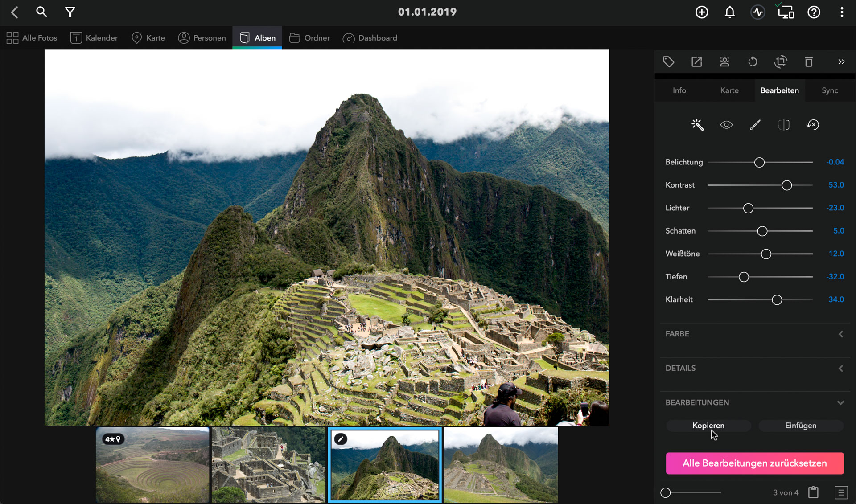Click the Belichtung value -0.04
The height and width of the screenshot is (504, 856).
[x=835, y=162]
